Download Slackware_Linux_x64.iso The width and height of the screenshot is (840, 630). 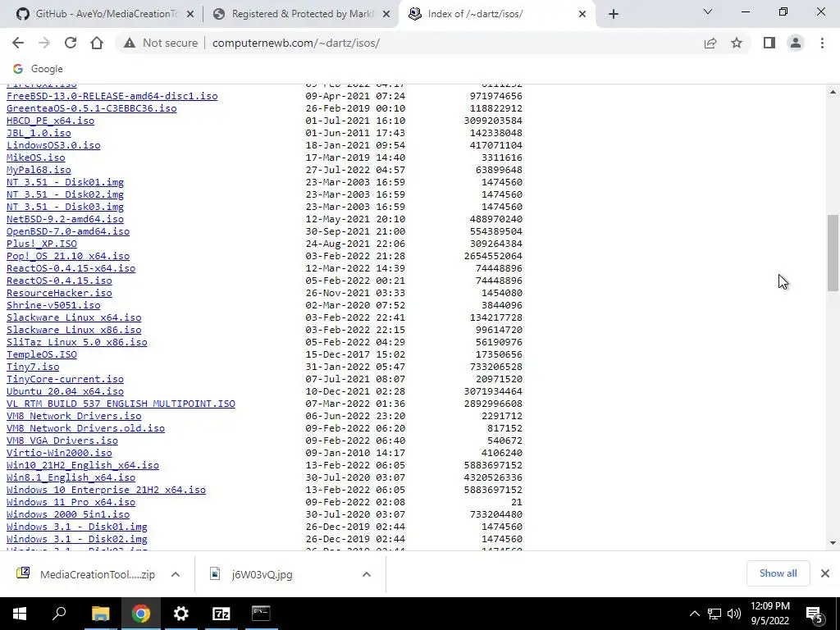point(74,317)
